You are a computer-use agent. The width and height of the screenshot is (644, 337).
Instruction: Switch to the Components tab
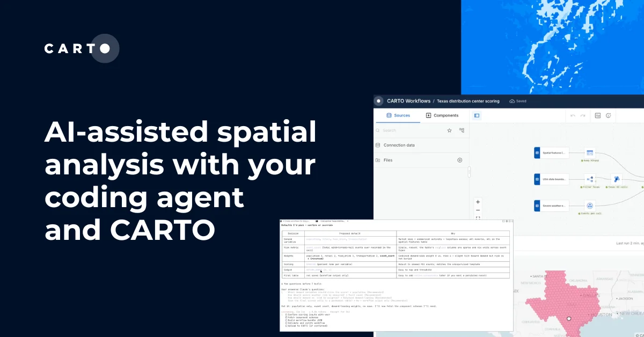[x=442, y=115]
